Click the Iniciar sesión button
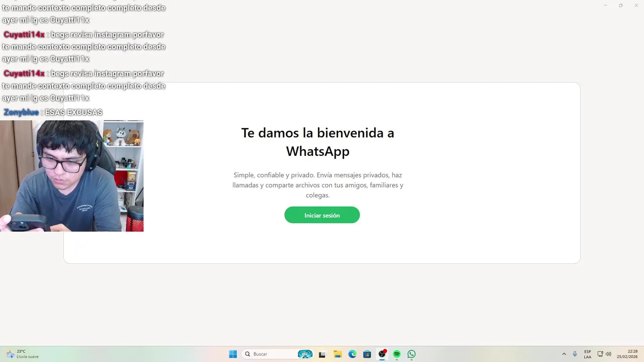The width and height of the screenshot is (644, 362). coord(322,215)
